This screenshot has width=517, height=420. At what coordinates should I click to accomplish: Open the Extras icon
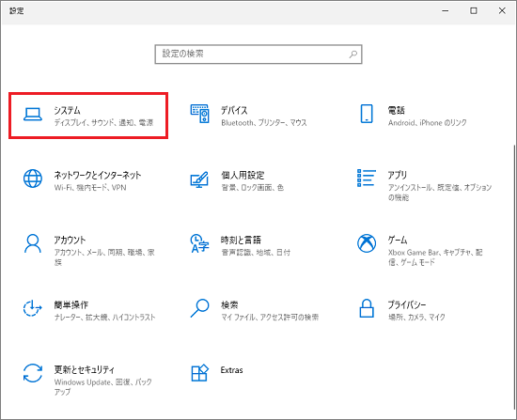[x=199, y=373]
